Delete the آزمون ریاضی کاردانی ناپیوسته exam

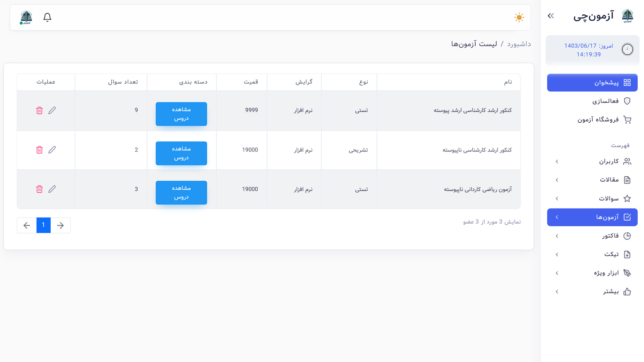click(x=39, y=189)
